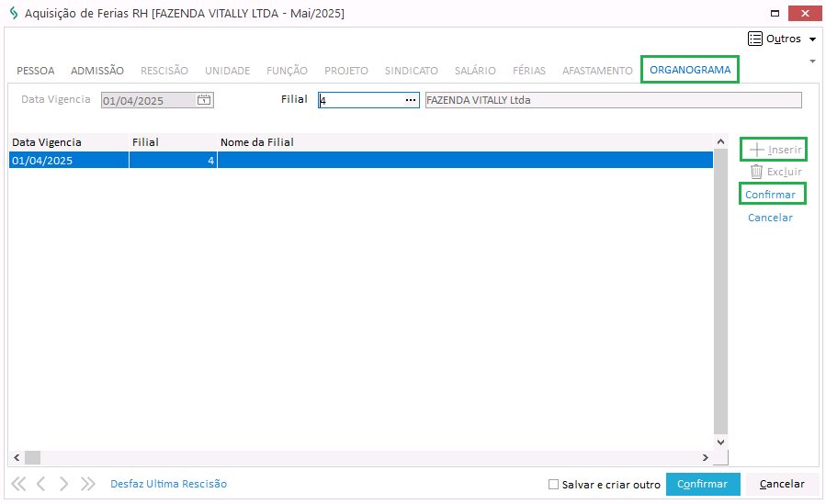Click the Data Vigencia column header
826x504 pixels.
[69, 142]
